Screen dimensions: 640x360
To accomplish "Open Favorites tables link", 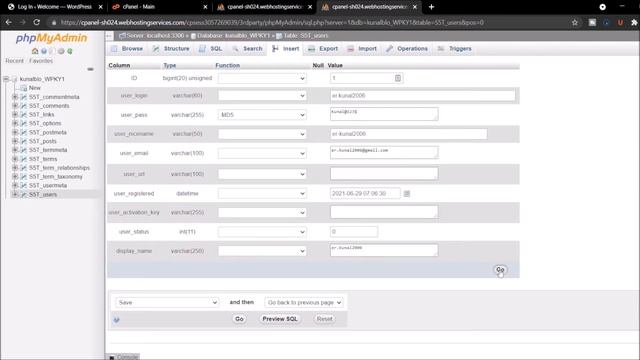I will pyautogui.click(x=41, y=61).
